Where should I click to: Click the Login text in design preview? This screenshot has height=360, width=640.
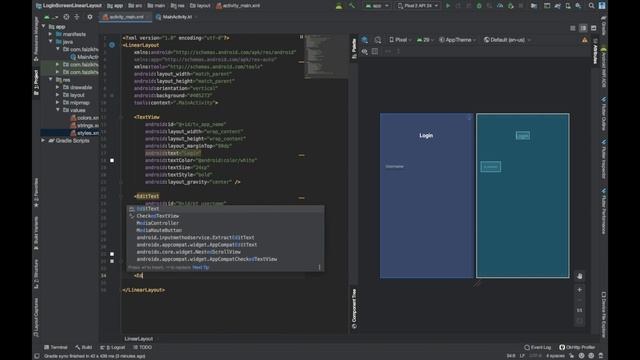(426, 136)
